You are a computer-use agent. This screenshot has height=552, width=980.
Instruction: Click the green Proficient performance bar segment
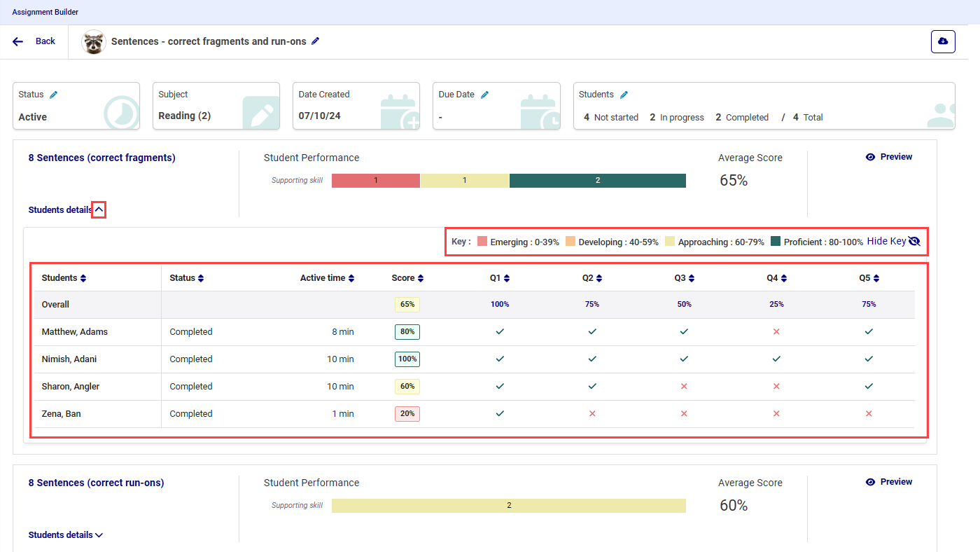point(597,181)
